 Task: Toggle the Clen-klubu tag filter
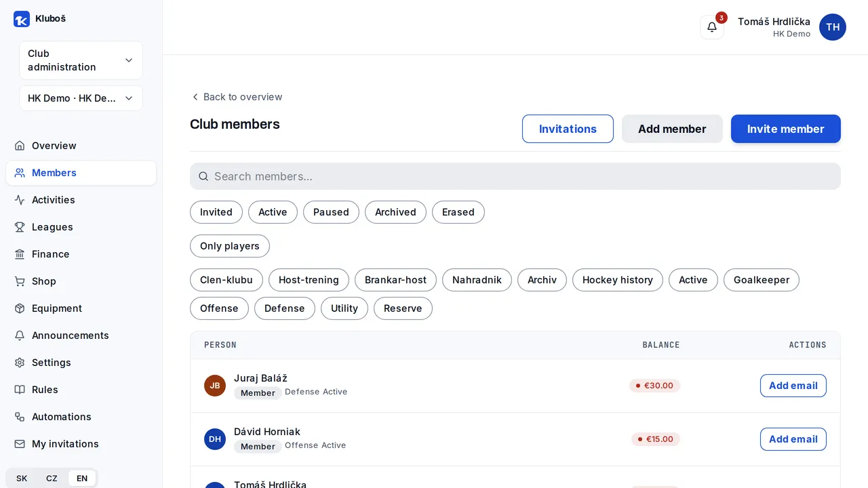(x=226, y=280)
